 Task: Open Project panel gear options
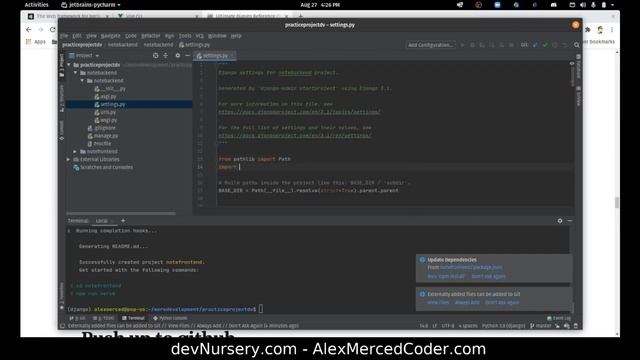coord(178,56)
